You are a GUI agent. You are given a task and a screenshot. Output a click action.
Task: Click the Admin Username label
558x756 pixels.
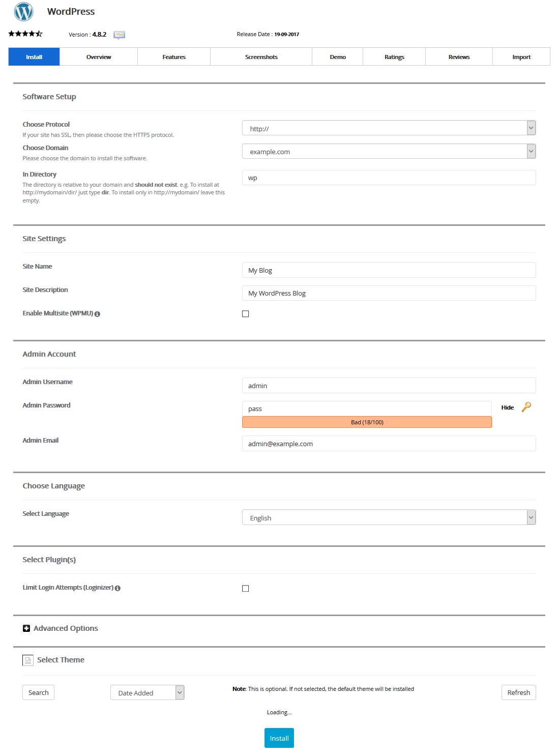tap(47, 382)
